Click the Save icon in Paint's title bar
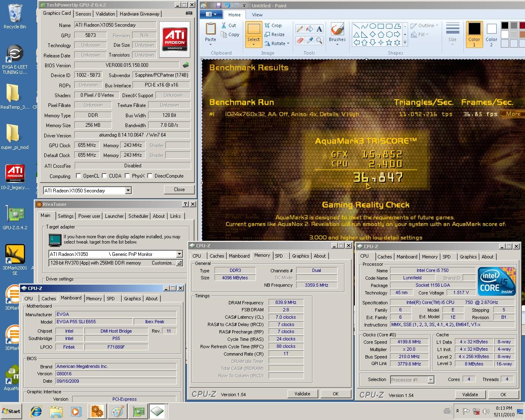This screenshot has height=420, width=525. pos(218,5)
